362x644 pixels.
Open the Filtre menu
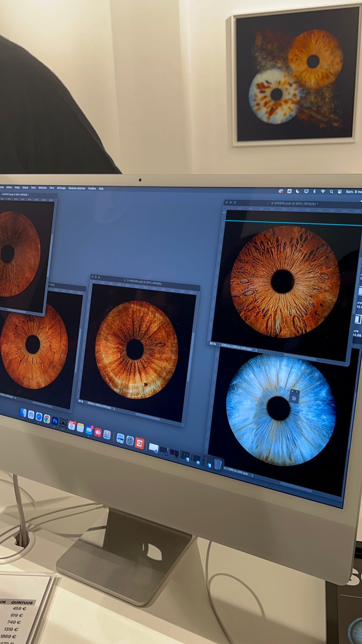pos(52,188)
